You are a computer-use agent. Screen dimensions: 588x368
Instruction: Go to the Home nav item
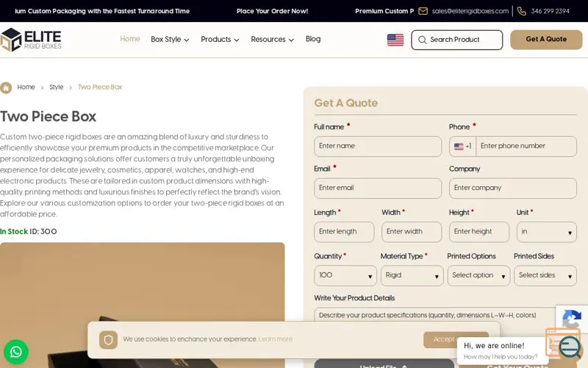(130, 39)
